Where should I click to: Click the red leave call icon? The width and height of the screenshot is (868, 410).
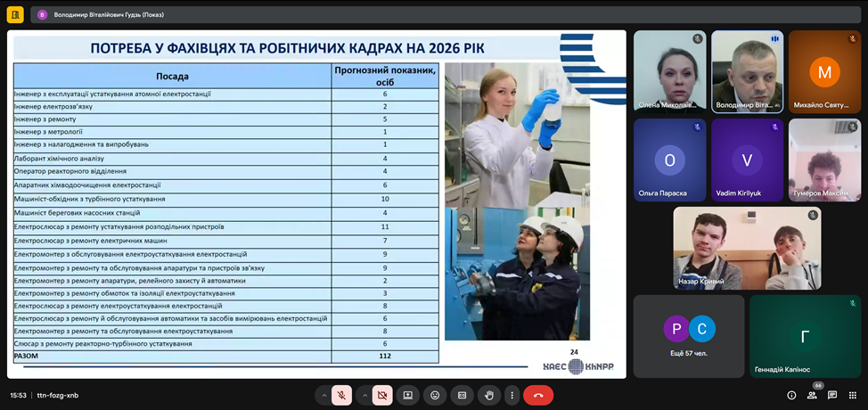[538, 395]
